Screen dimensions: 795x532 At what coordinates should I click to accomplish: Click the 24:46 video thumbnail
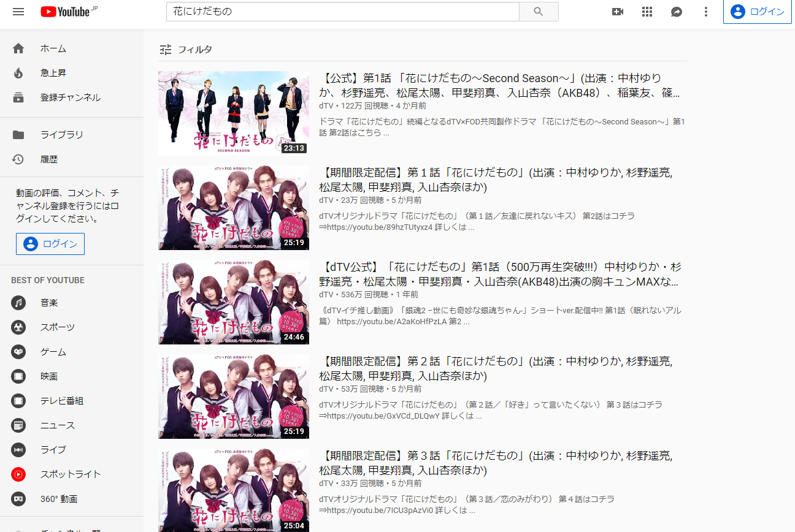click(x=234, y=302)
